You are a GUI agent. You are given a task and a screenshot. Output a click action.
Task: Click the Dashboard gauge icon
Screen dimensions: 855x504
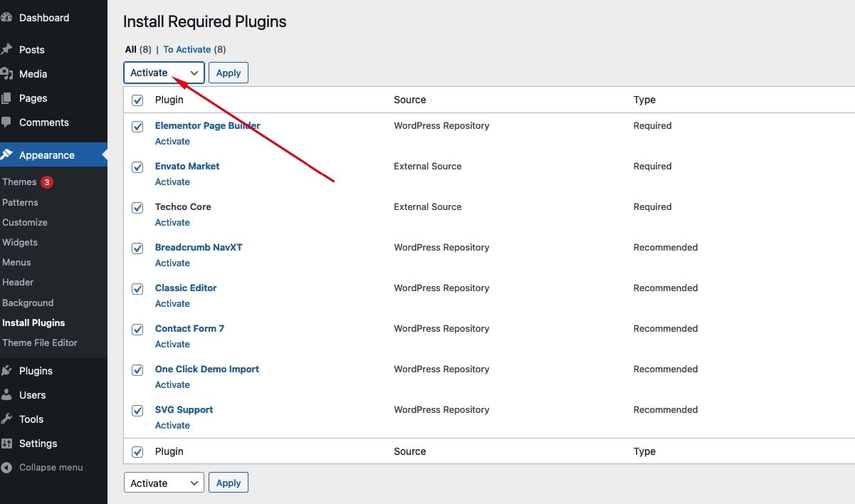[x=7, y=18]
